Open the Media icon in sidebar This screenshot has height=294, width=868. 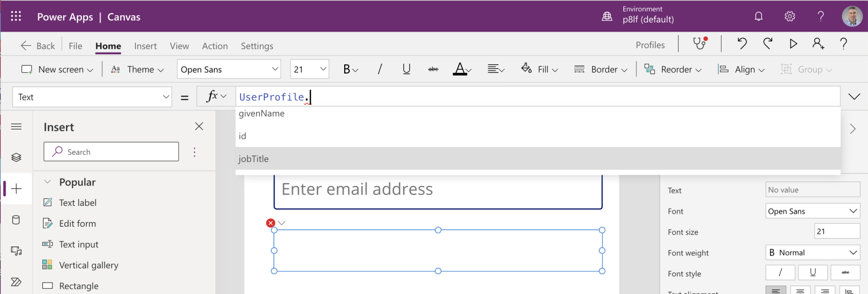pyautogui.click(x=16, y=250)
